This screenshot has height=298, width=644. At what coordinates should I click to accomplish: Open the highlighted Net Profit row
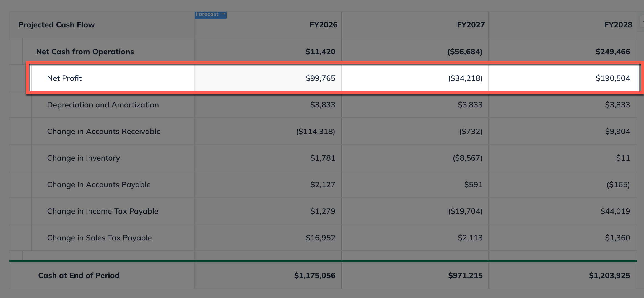click(x=64, y=78)
